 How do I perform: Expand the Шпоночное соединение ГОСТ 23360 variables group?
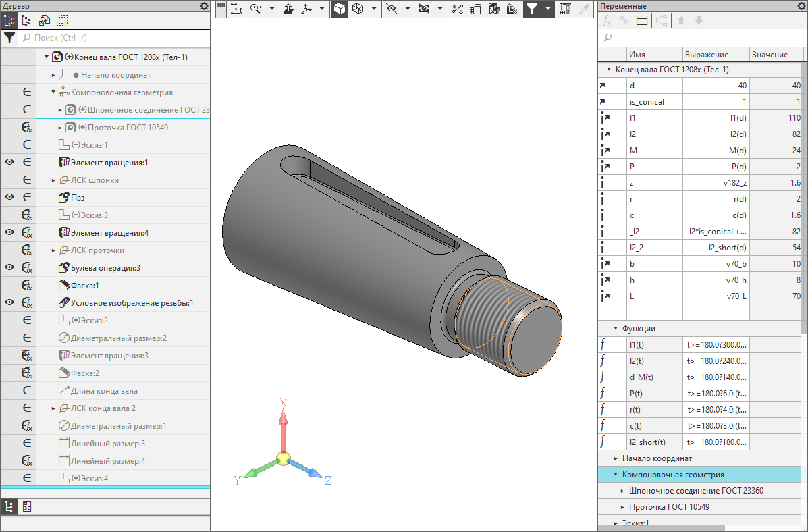[622, 491]
